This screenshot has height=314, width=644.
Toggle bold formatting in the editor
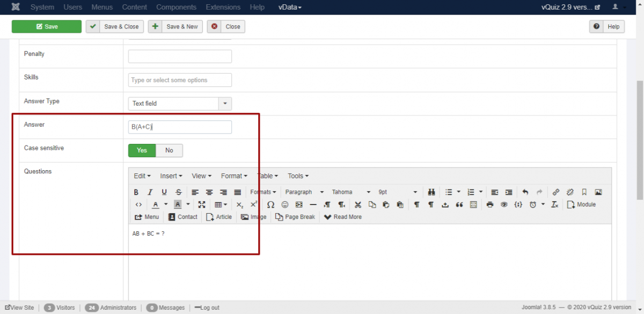pyautogui.click(x=136, y=192)
